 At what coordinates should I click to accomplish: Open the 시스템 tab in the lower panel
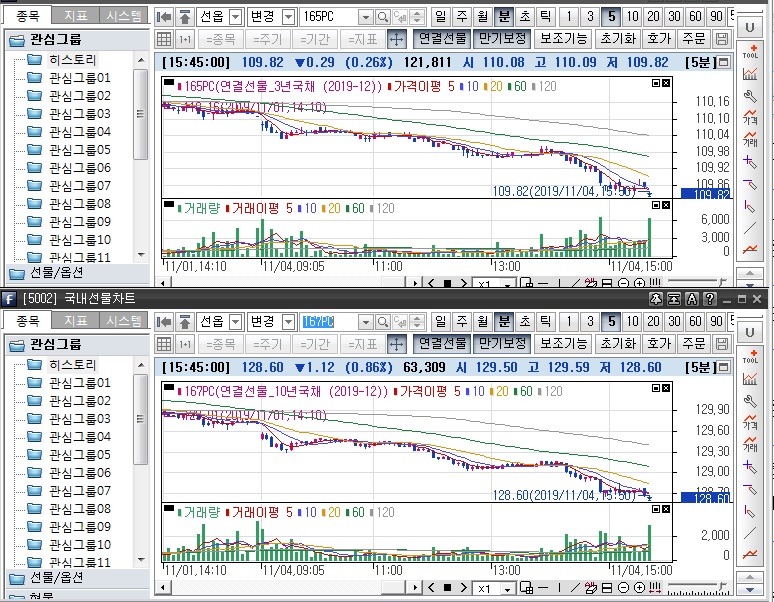click(124, 321)
